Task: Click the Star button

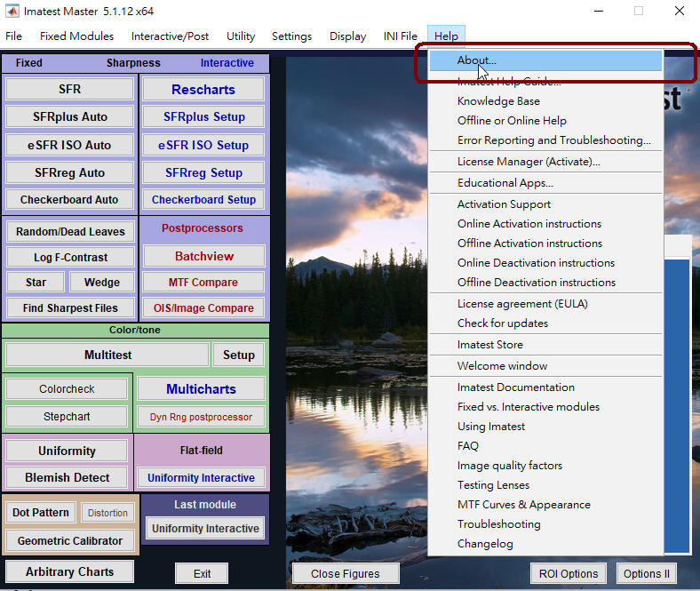Action: click(x=36, y=282)
